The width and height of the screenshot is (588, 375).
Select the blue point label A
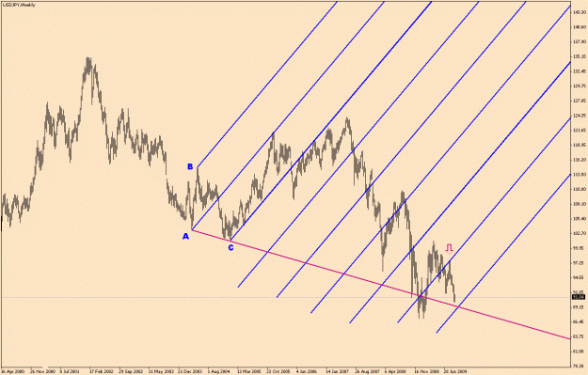click(185, 237)
